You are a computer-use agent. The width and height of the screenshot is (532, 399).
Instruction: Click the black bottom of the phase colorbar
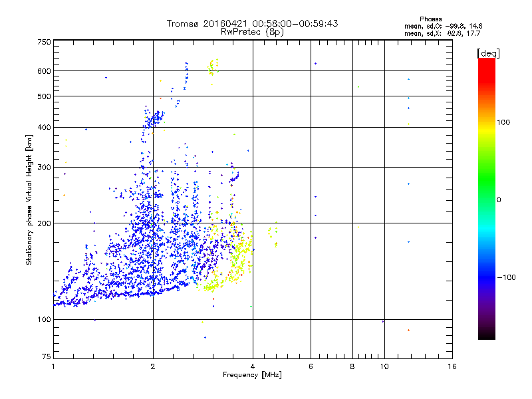coord(487,334)
